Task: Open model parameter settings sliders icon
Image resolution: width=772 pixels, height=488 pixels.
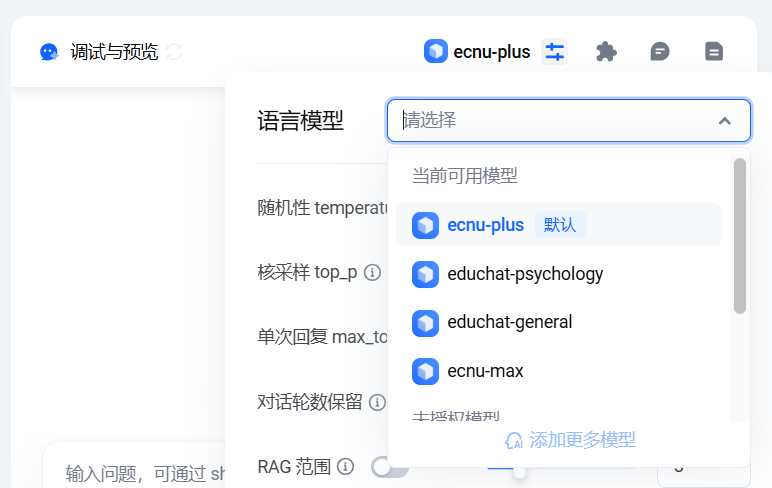Action: [554, 52]
